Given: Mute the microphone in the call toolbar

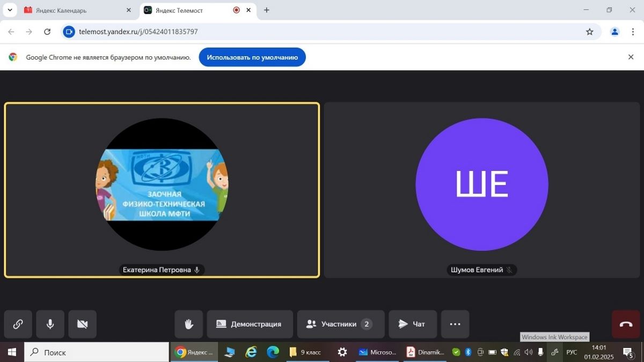Looking at the screenshot, I should (x=50, y=324).
